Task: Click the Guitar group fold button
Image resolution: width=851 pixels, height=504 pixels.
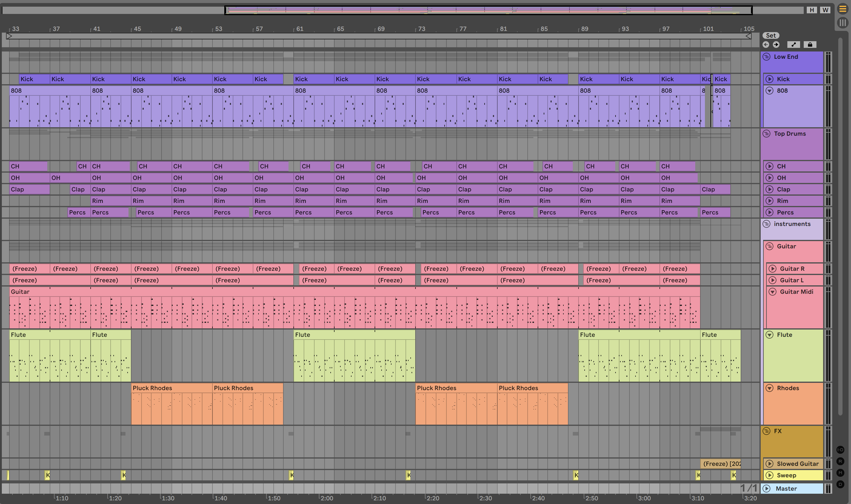Action: point(769,246)
